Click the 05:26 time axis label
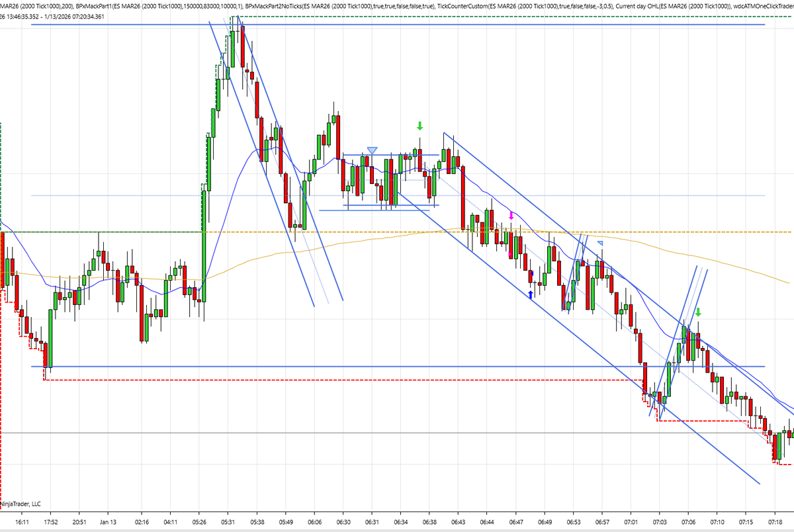The image size is (794, 532). pos(198,522)
